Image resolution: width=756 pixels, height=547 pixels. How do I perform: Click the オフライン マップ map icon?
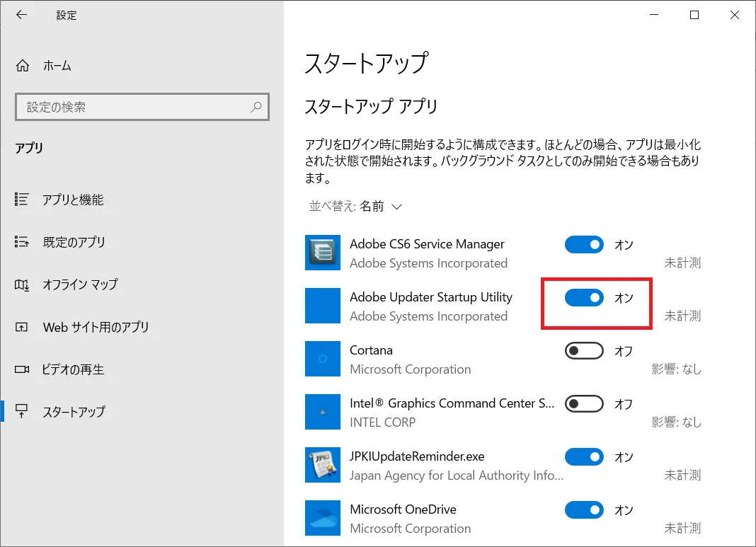22,285
